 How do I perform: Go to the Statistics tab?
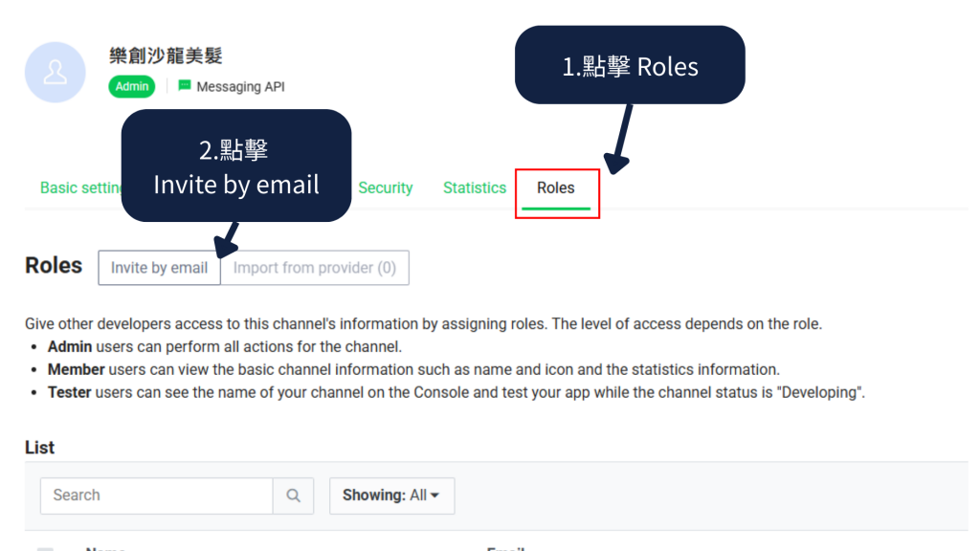pos(475,187)
